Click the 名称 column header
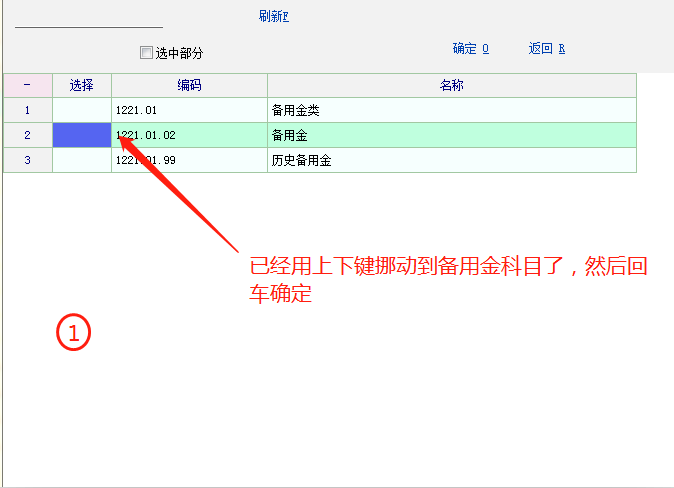This screenshot has width=674, height=488. 451,85
